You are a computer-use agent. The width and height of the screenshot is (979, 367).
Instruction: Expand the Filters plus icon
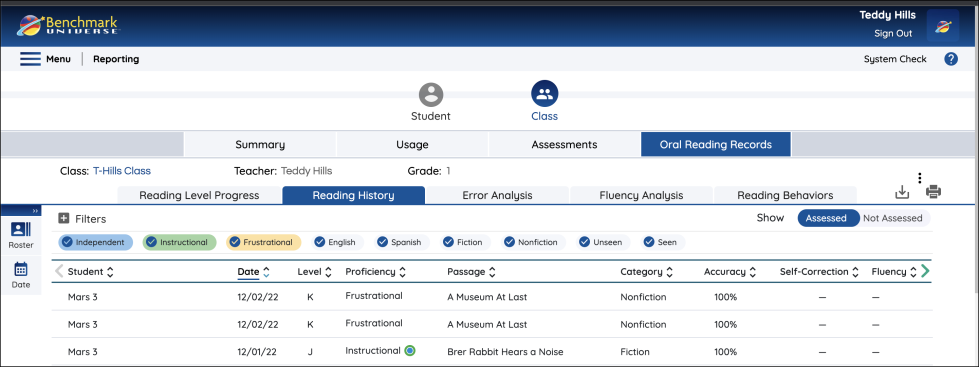pos(63,218)
